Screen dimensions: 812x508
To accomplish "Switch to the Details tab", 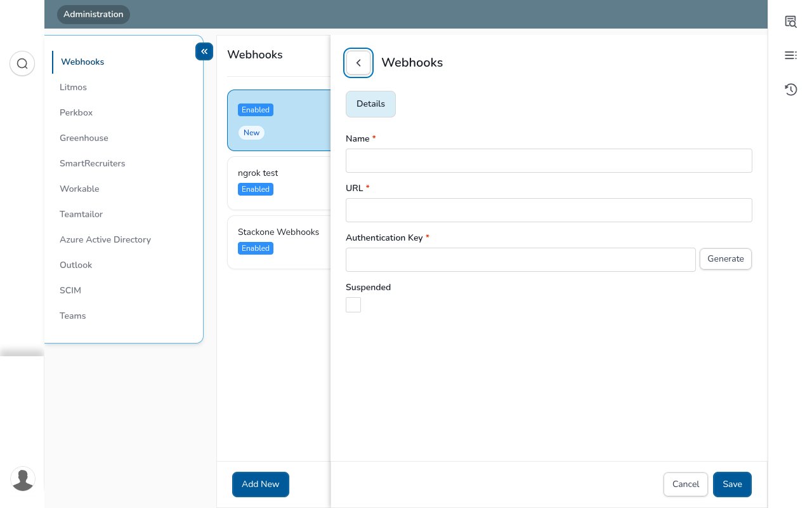I will pyautogui.click(x=370, y=104).
